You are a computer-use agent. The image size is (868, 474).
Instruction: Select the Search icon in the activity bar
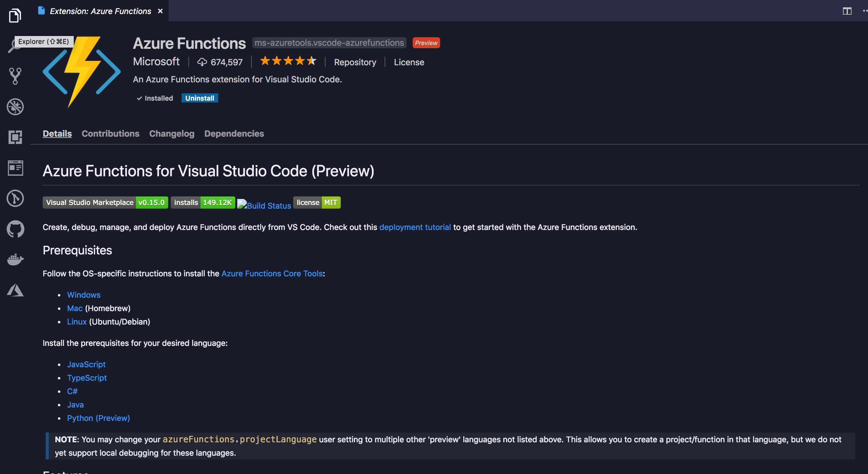pyautogui.click(x=15, y=45)
